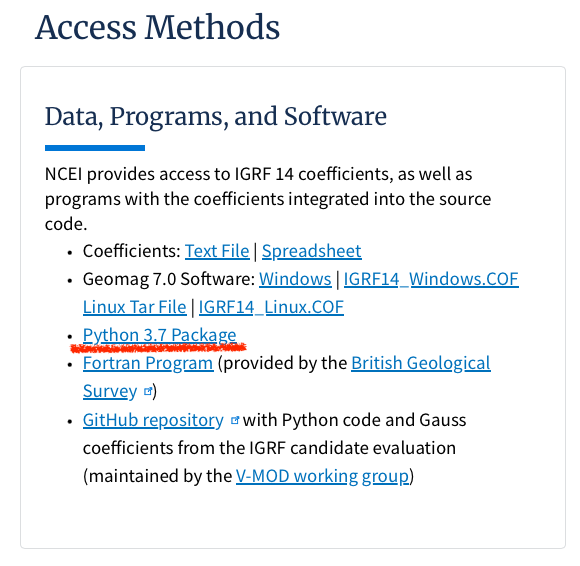Download the Linux Tar File
580x566 pixels.
click(x=135, y=307)
